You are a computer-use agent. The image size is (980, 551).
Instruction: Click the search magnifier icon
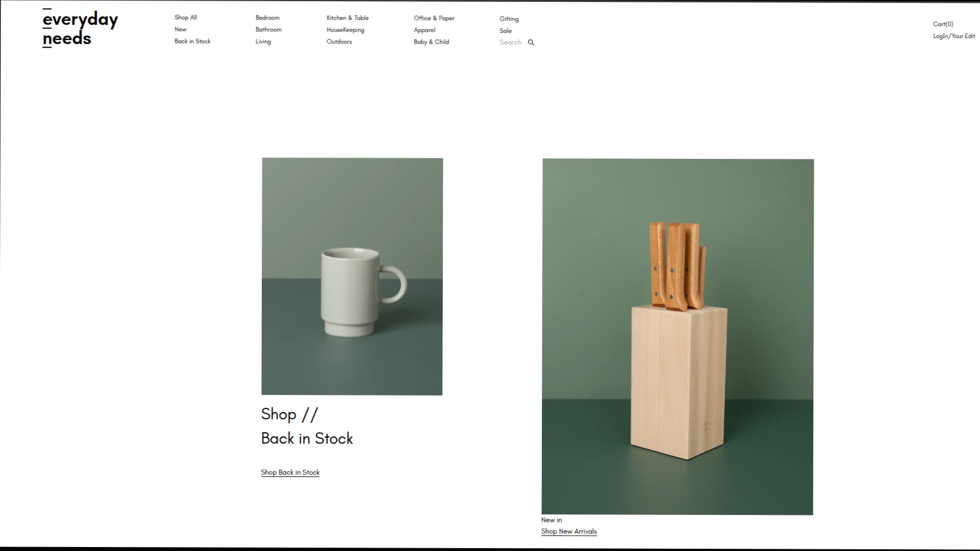pyautogui.click(x=531, y=42)
